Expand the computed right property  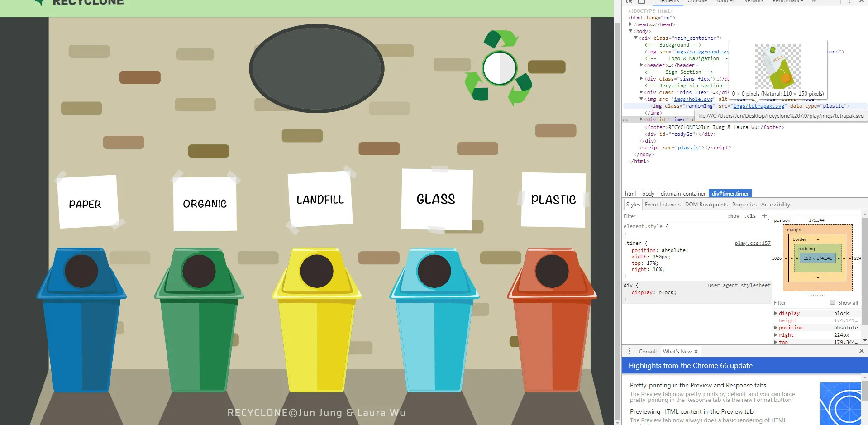(x=776, y=335)
